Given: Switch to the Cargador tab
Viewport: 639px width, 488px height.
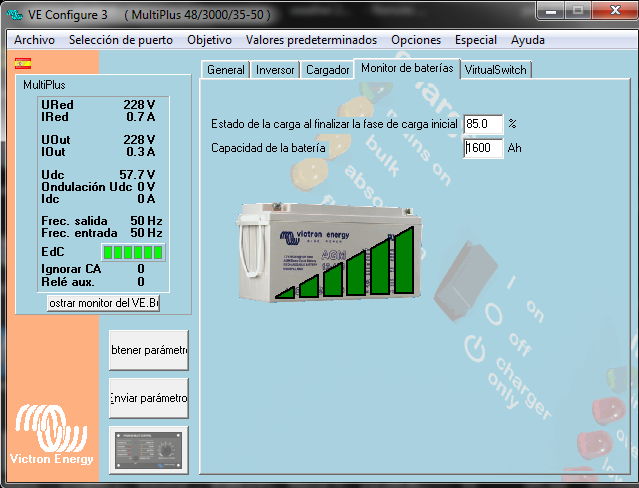Looking at the screenshot, I should tap(328, 70).
